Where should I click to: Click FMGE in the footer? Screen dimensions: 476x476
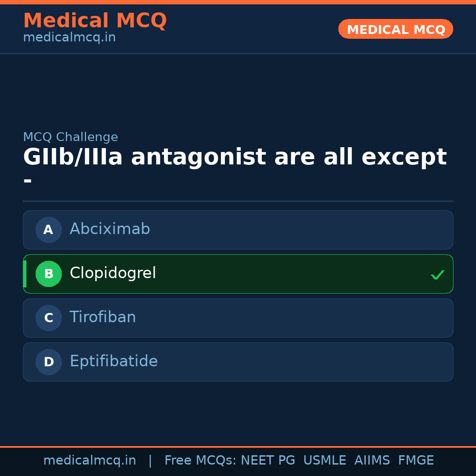(x=416, y=461)
